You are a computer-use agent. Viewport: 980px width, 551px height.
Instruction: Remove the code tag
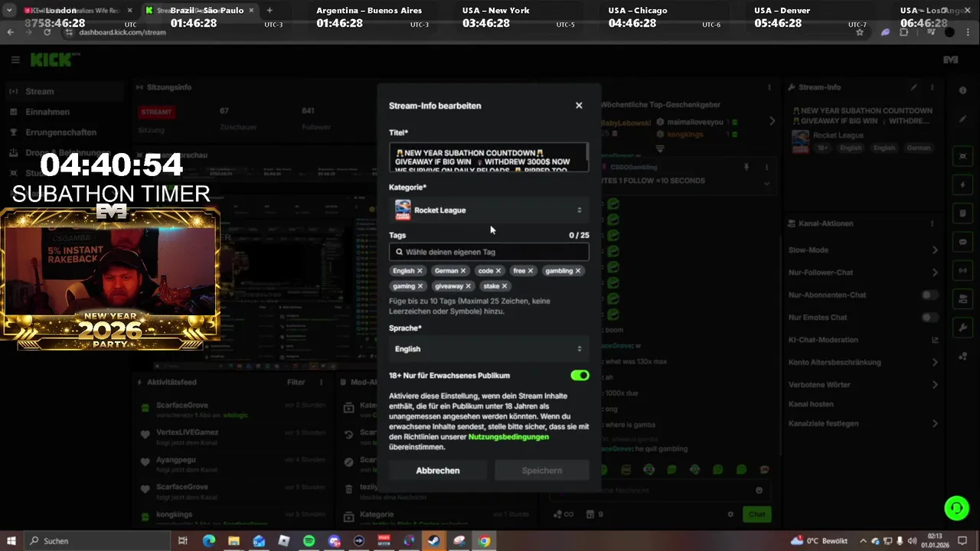(x=498, y=271)
